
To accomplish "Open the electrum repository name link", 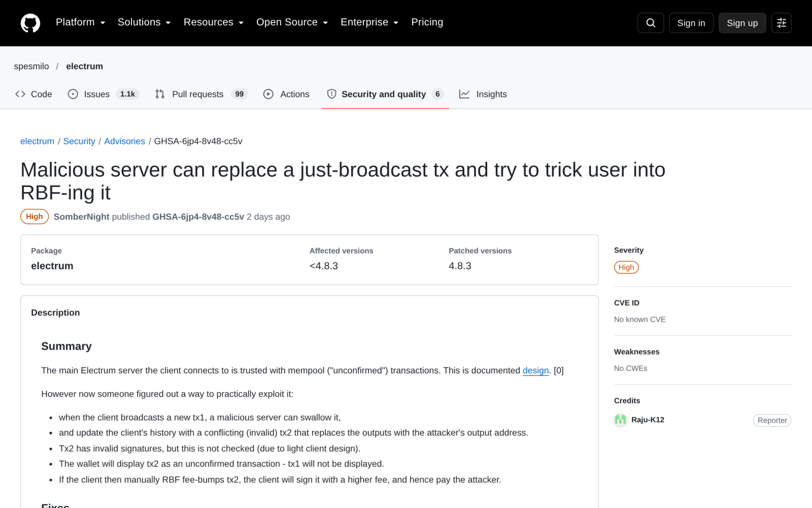I will coord(84,67).
